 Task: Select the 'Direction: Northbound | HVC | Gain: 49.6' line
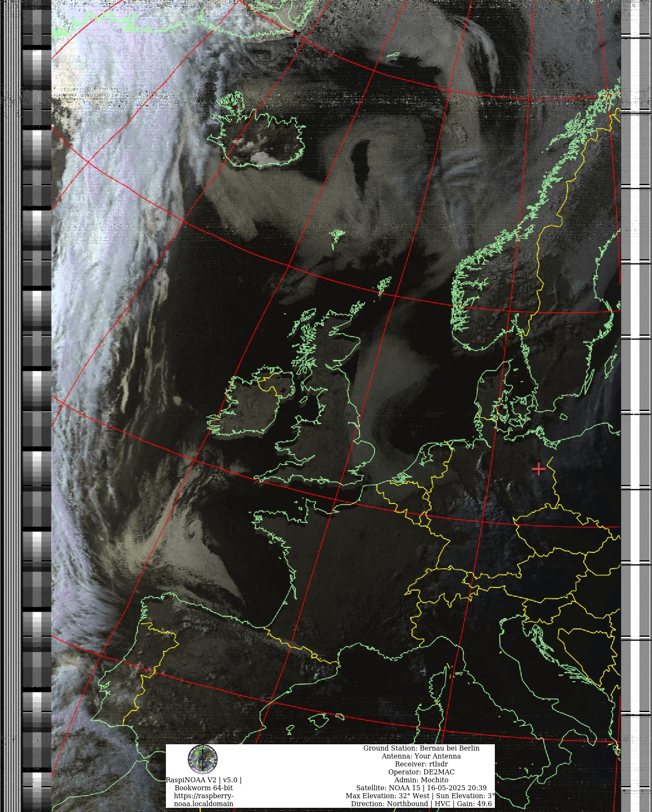click(421, 804)
